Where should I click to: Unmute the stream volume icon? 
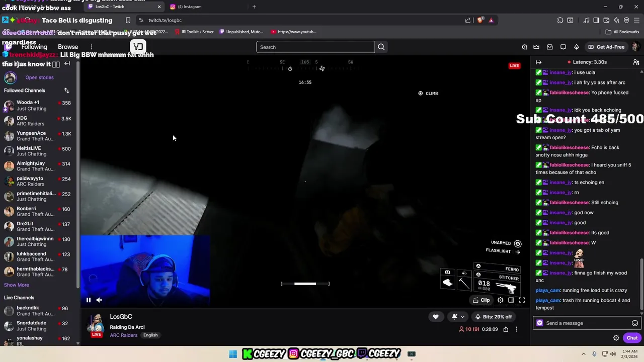[99, 300]
